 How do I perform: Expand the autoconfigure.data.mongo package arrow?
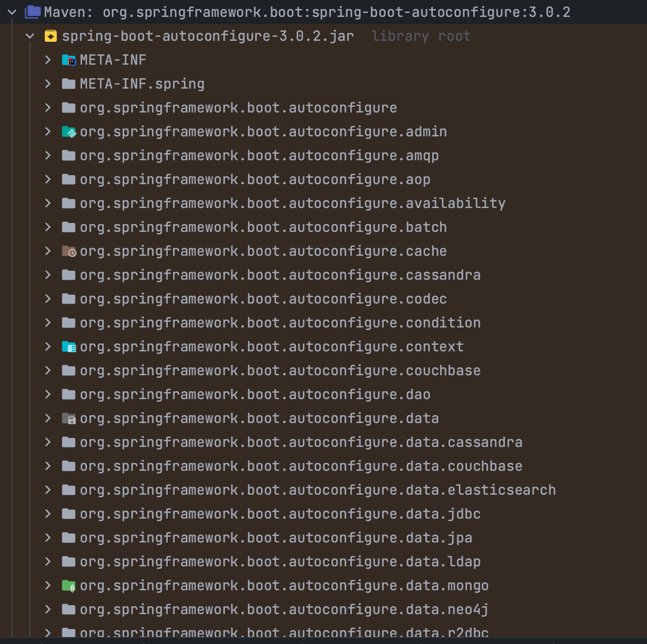pyautogui.click(x=48, y=585)
